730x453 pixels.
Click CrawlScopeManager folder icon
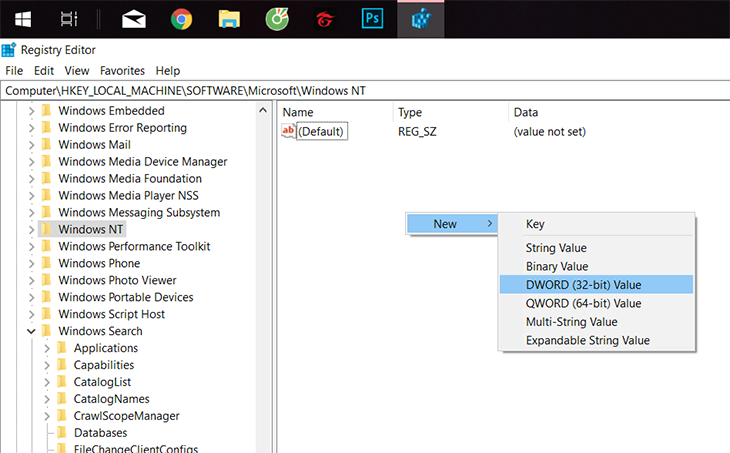(x=62, y=416)
